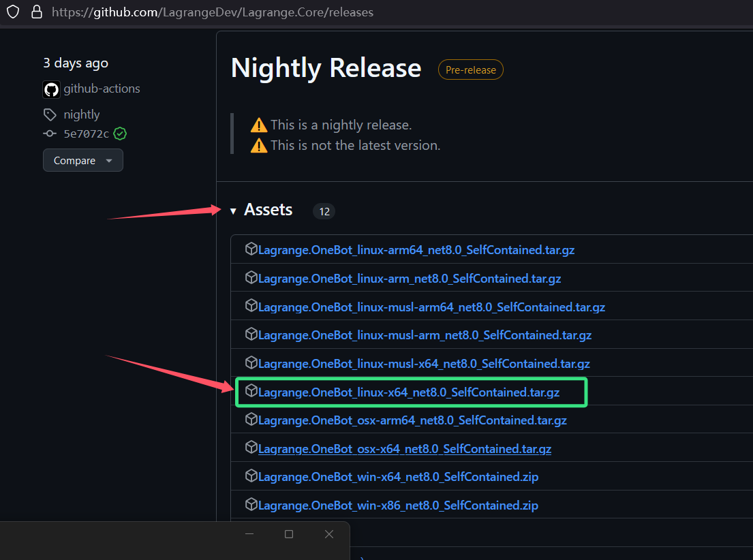Click the package icon for linux-musl-x64 asset
This screenshot has width=753, height=560.
tap(251, 362)
